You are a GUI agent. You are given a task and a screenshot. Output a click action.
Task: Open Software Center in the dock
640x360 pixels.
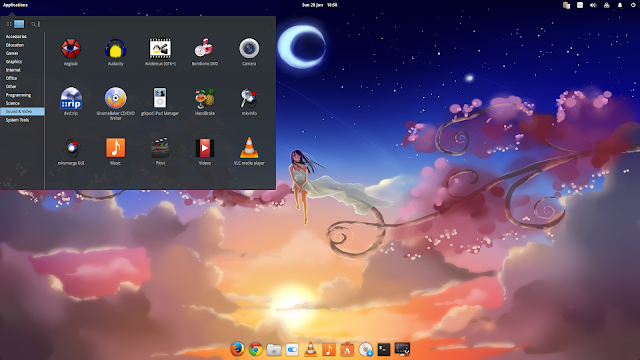(x=347, y=349)
